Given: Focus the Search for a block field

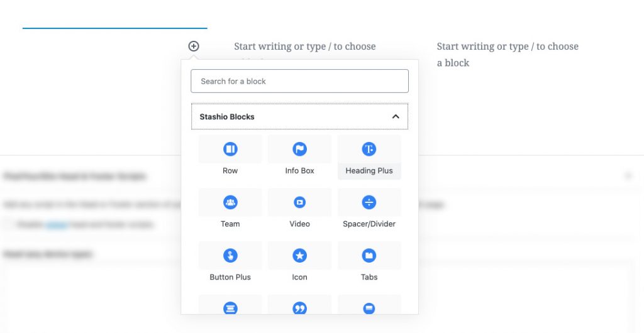Looking at the screenshot, I should coord(299,81).
